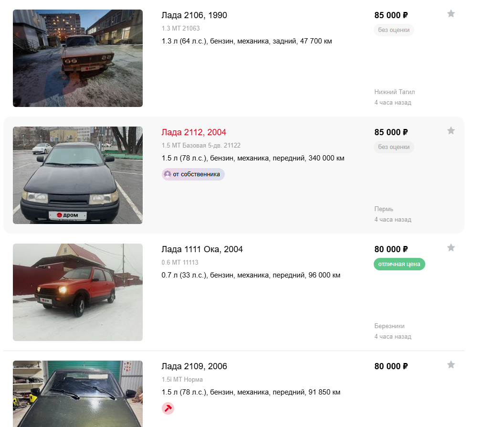Image resolution: width=504 pixels, height=427 pixels.
Task: Add Лада 2106 listing to favorites star
Action: (x=451, y=14)
